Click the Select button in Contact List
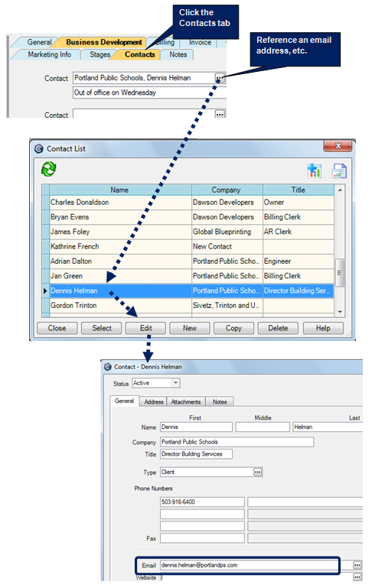372x588 pixels. click(102, 328)
